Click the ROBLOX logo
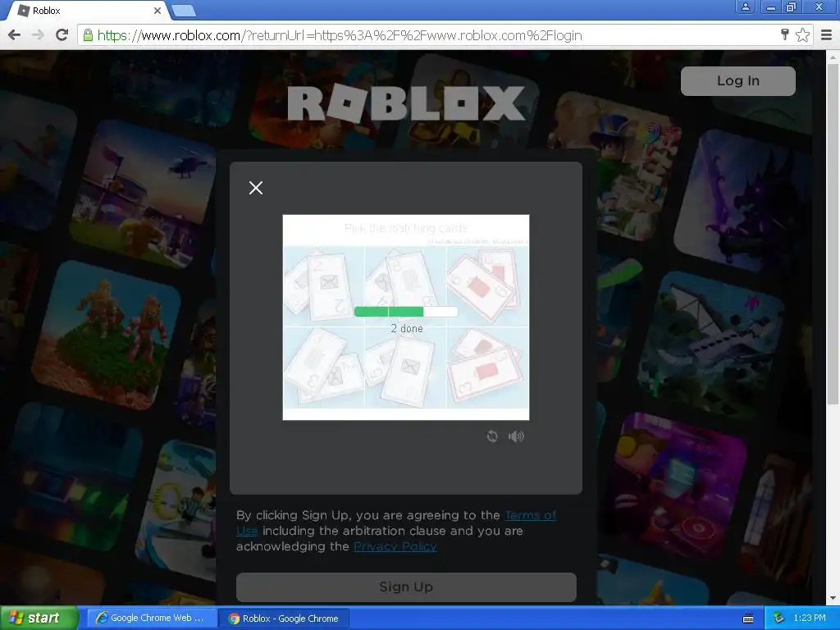The image size is (840, 630). [x=405, y=103]
